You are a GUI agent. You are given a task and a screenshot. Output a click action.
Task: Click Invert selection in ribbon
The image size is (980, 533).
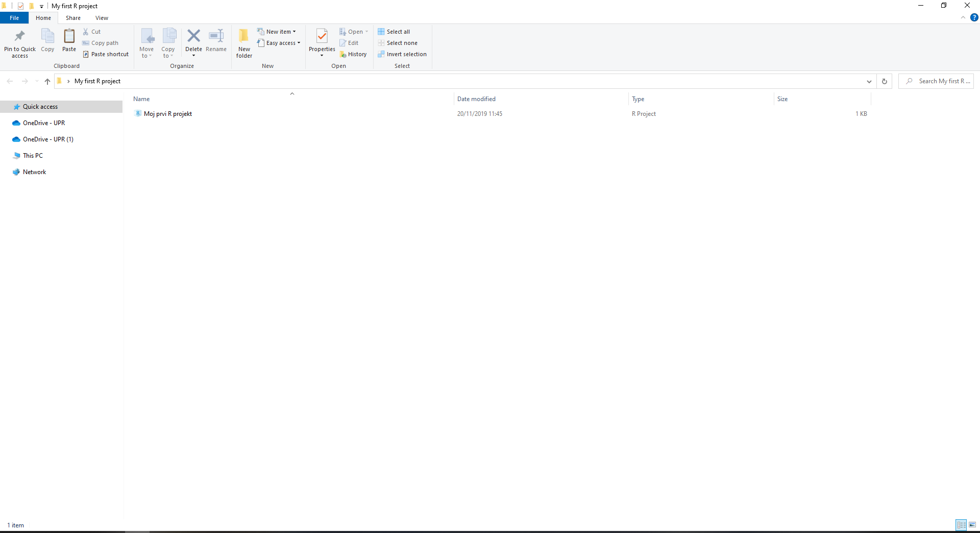coord(402,54)
